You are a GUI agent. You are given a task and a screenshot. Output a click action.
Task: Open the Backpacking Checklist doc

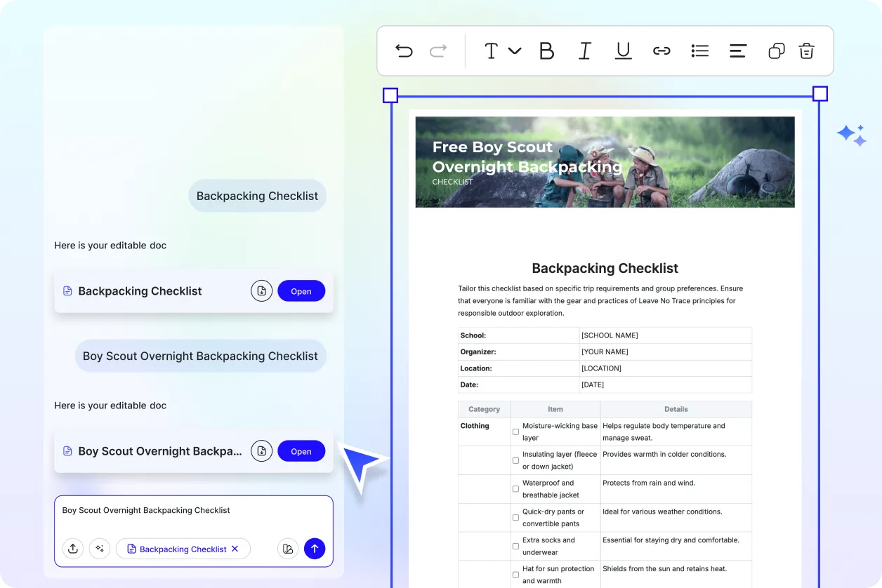click(x=301, y=290)
